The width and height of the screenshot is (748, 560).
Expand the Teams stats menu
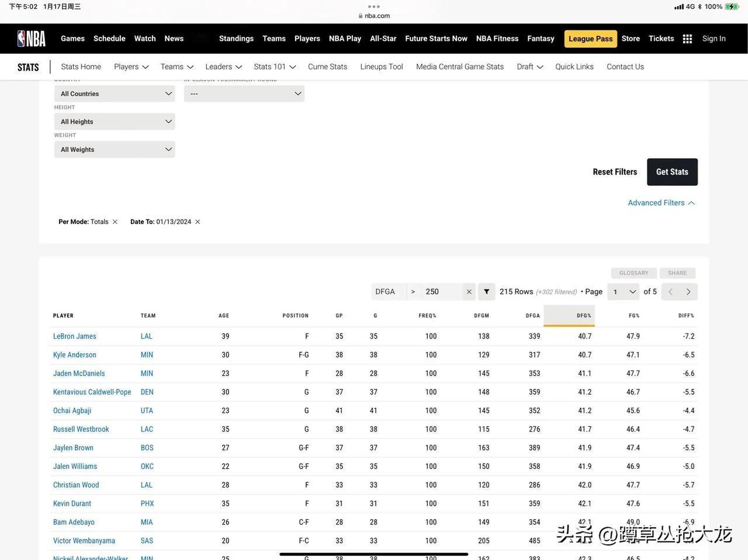[x=177, y=67]
